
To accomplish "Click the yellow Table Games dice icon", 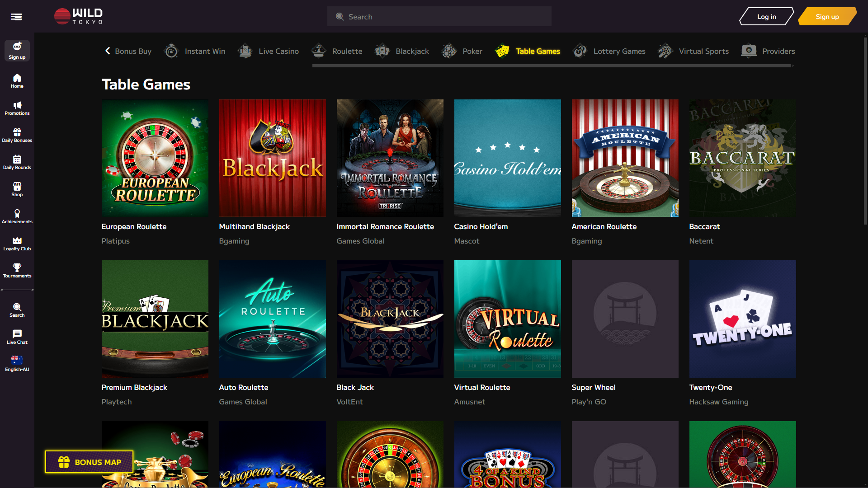I will (x=502, y=51).
